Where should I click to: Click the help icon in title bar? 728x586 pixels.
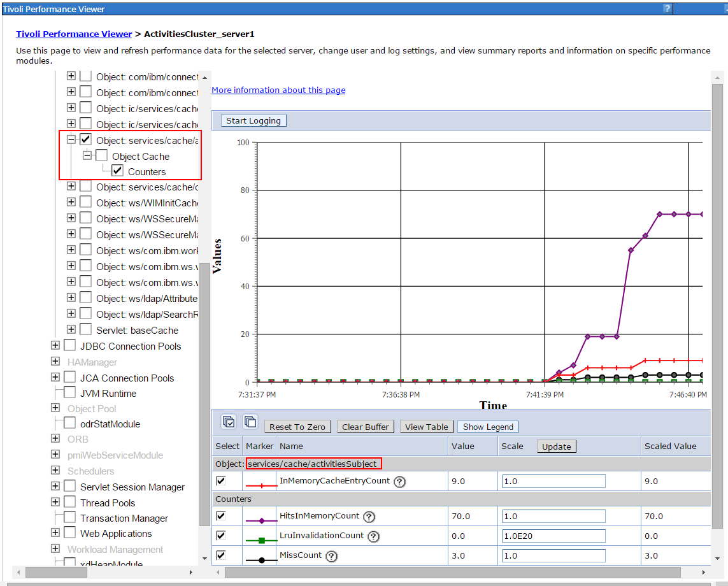tap(667, 8)
